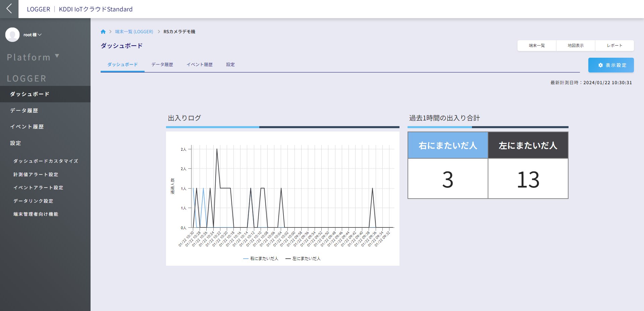Switch to the データ履歴 tab
This screenshot has width=644, height=311.
pos(162,64)
